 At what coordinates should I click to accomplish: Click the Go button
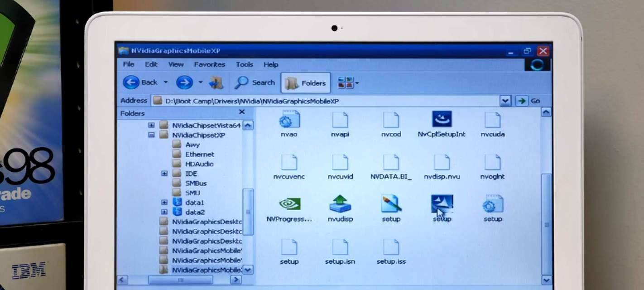(x=529, y=101)
